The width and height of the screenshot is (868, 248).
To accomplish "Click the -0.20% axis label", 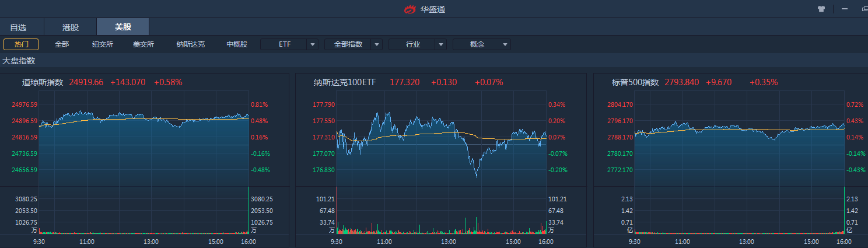I will click(557, 170).
